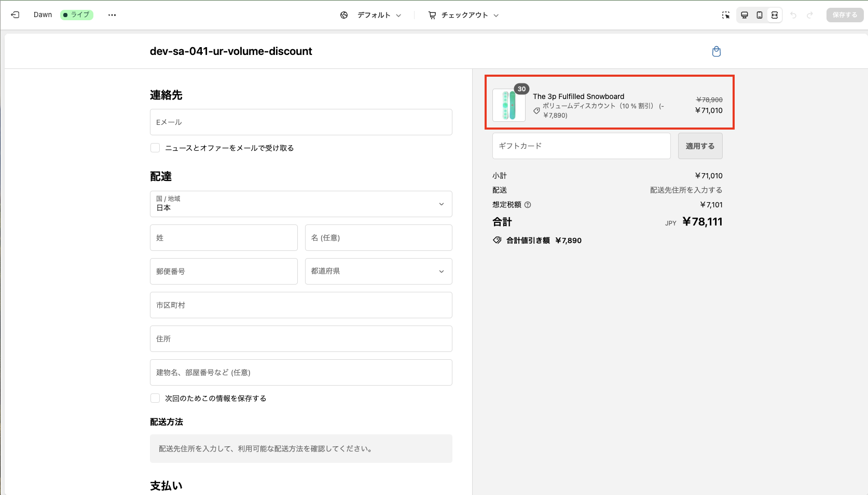Check 次回のためにこの情報を保存する
This screenshot has height=495, width=868.
pos(155,398)
